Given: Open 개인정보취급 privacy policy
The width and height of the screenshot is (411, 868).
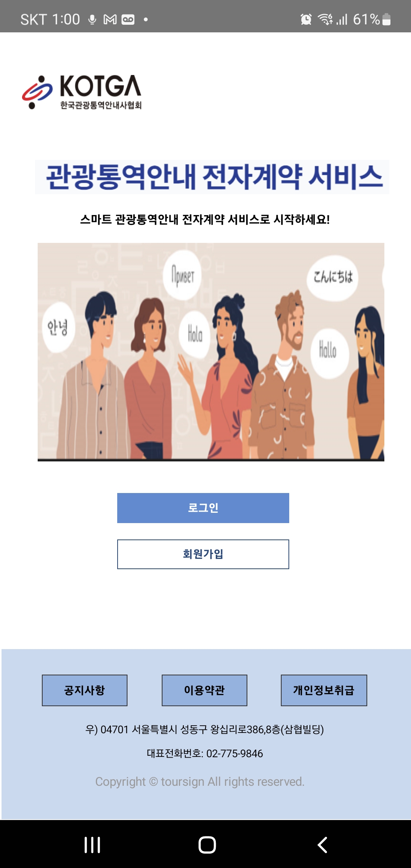Looking at the screenshot, I should (324, 690).
